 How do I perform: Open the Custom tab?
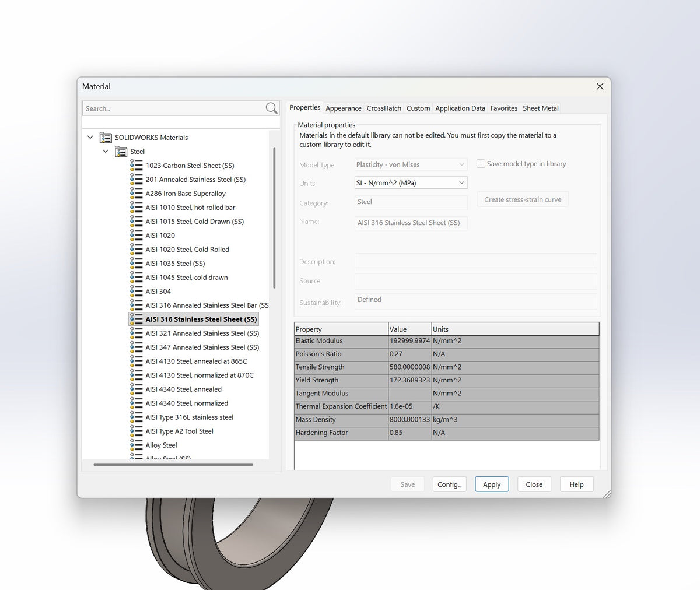click(418, 108)
